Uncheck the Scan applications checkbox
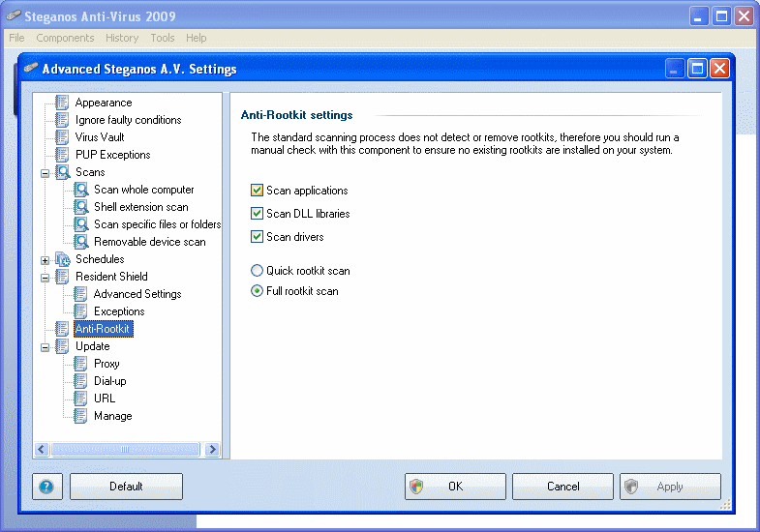The image size is (760, 532). point(258,191)
